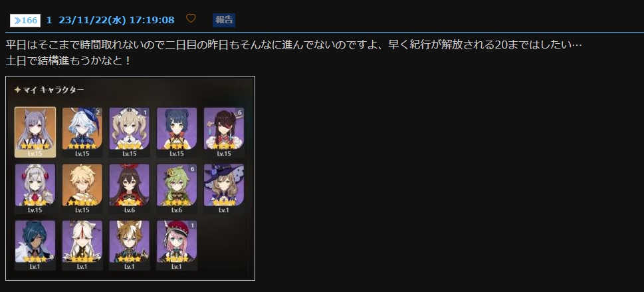Screen dimensions: 644x292
Task: Open the posted character list image
Action: [x=130, y=178]
